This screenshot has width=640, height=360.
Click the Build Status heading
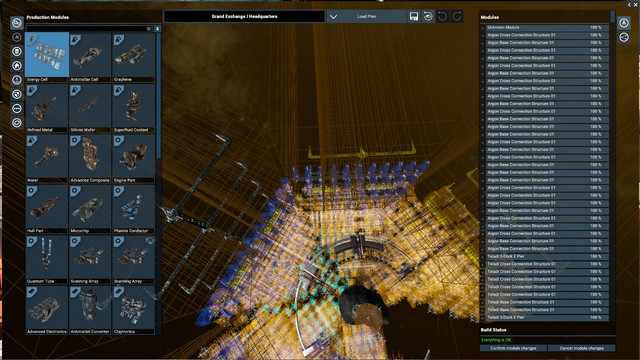coord(493,330)
